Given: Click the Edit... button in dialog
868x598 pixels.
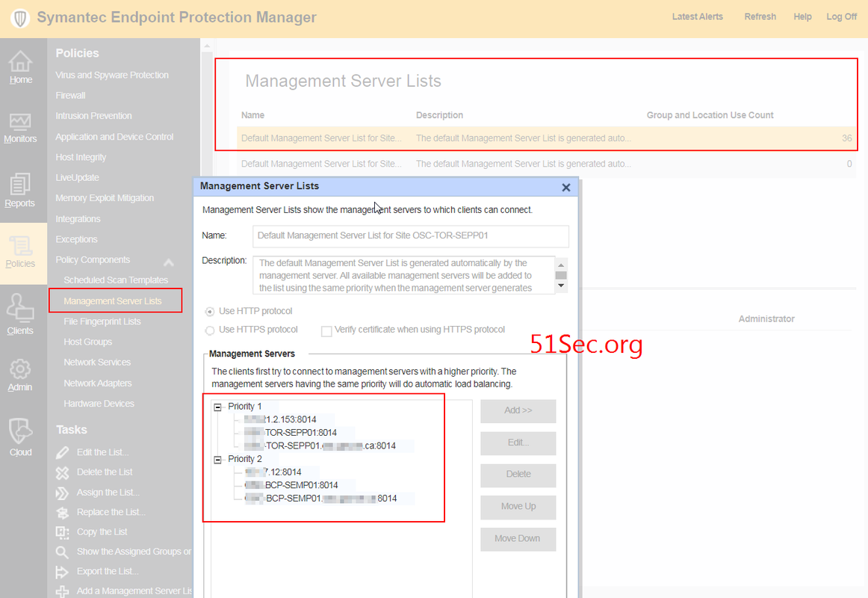Looking at the screenshot, I should point(518,443).
